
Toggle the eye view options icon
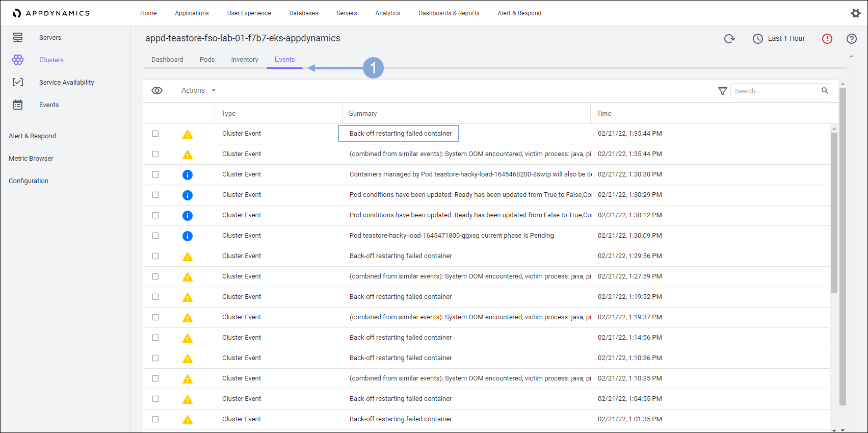[x=157, y=90]
